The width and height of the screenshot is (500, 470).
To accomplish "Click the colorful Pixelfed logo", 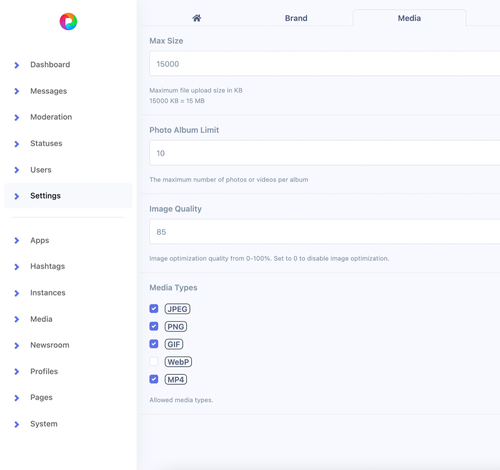I will tap(68, 22).
